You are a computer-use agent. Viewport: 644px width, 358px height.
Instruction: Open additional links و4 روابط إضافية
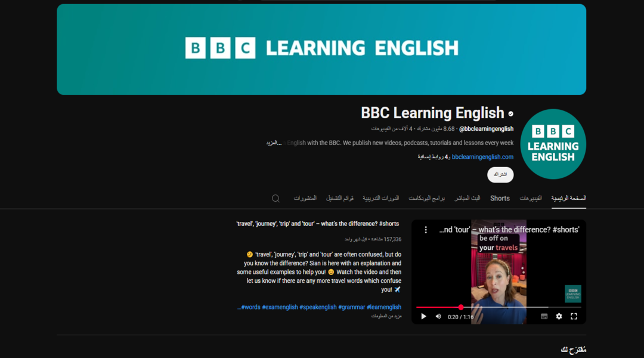pyautogui.click(x=434, y=157)
